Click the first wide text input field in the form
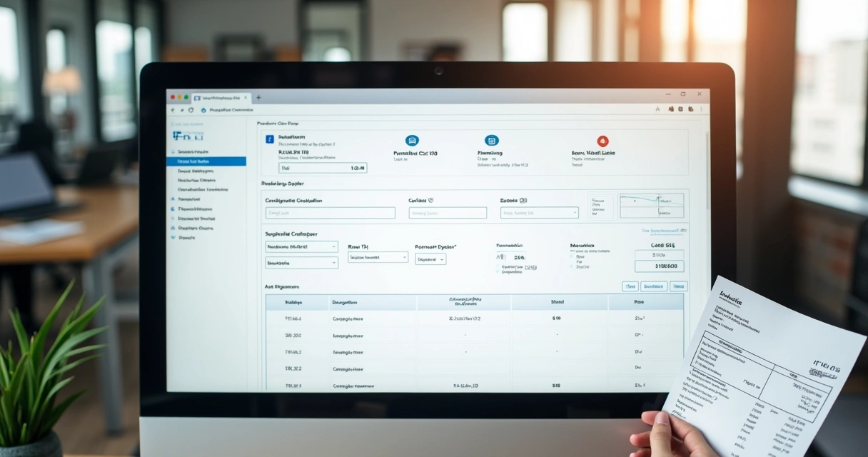868x457 pixels. [x=330, y=213]
